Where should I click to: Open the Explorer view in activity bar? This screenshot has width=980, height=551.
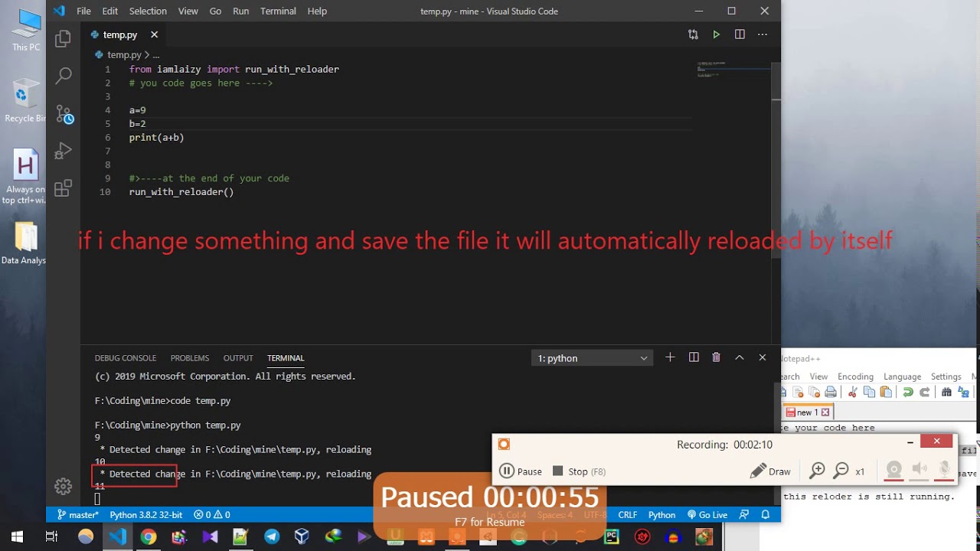[x=64, y=38]
